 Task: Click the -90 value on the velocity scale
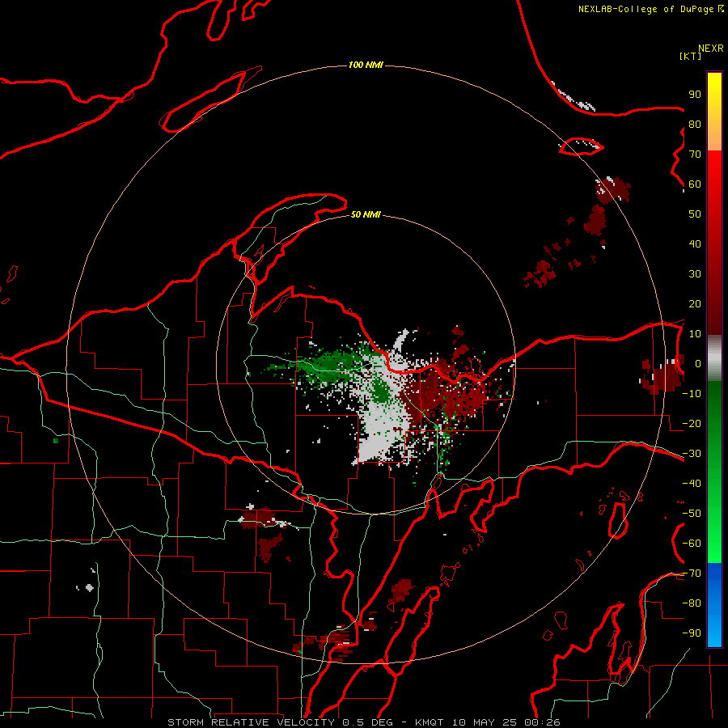coord(692,633)
